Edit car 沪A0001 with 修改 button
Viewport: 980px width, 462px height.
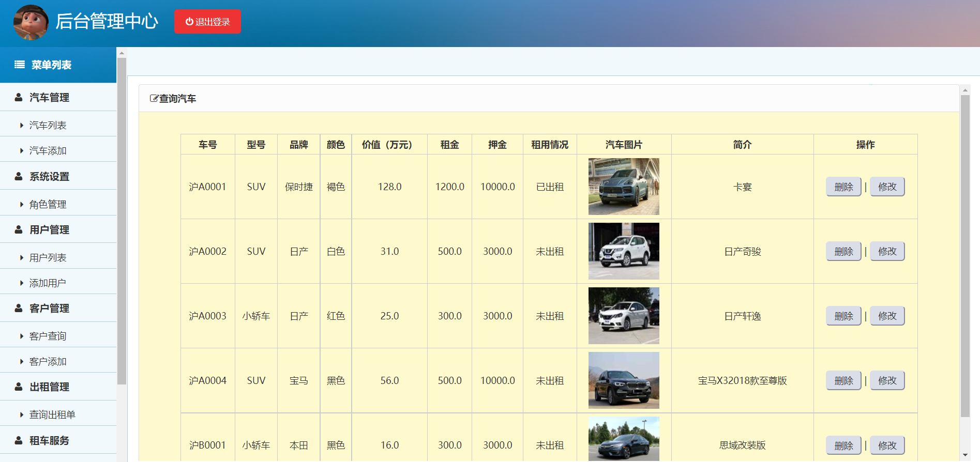point(887,187)
